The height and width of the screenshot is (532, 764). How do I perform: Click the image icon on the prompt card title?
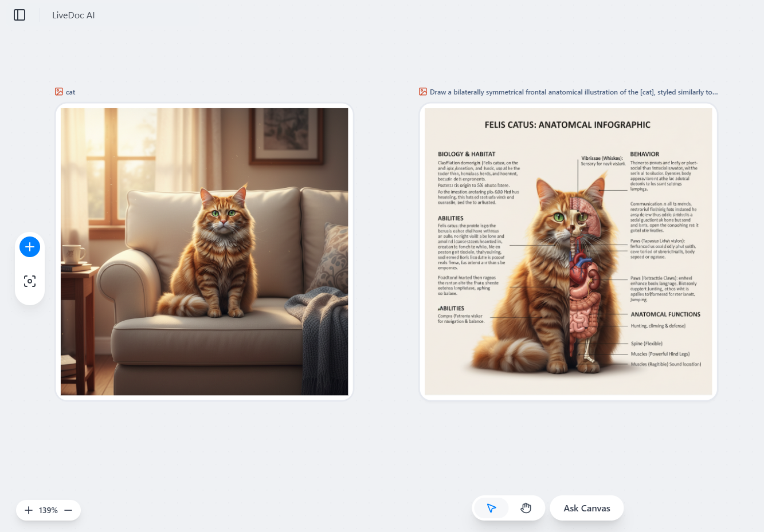click(422, 92)
